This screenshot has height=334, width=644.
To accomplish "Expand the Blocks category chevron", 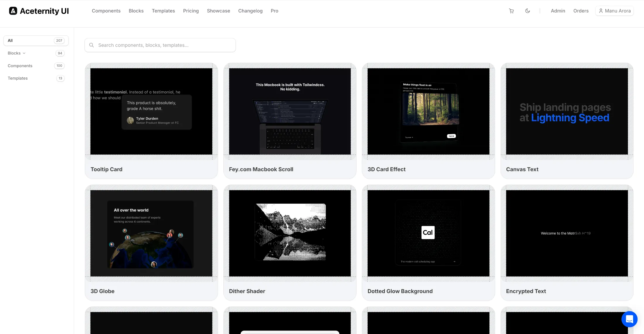I will [24, 53].
